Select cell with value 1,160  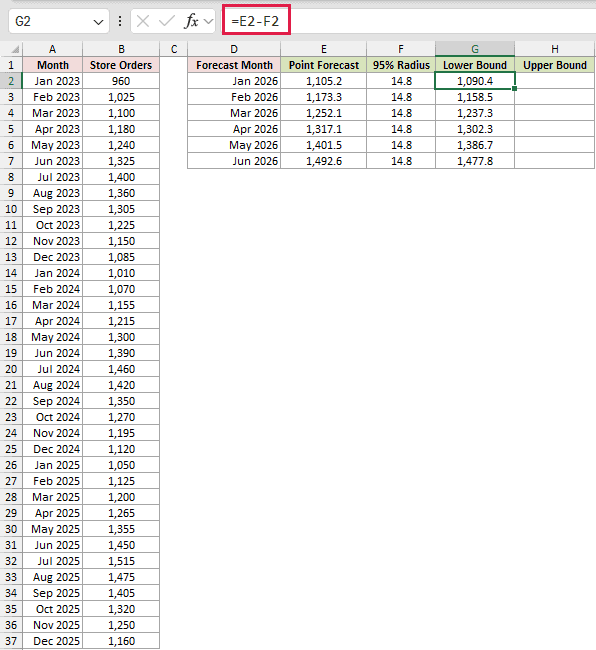pos(121,641)
